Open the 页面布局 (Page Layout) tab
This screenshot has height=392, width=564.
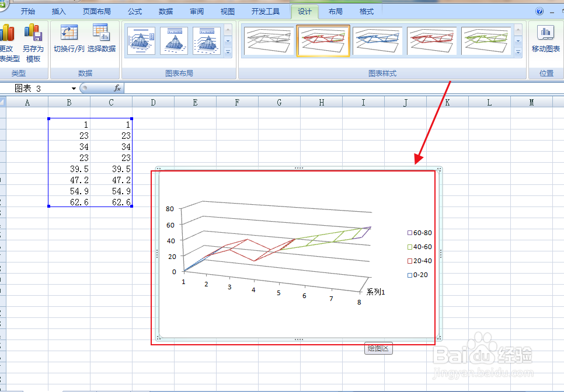coord(97,12)
